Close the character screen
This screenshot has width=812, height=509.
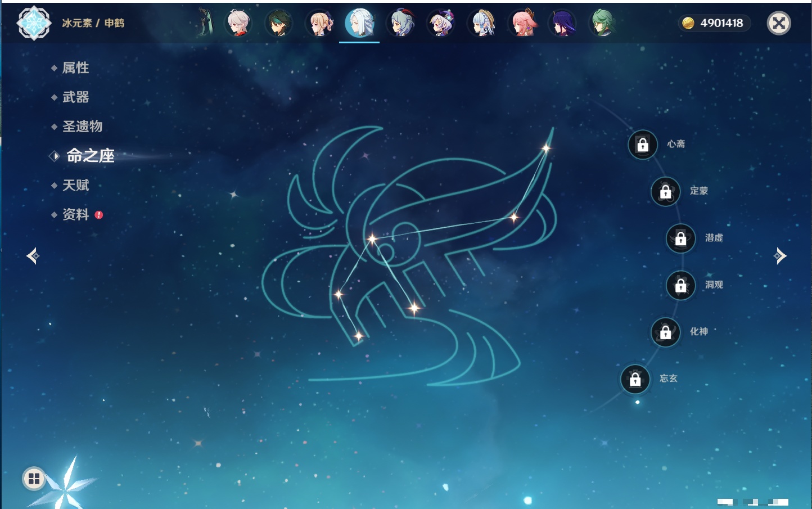point(779,23)
